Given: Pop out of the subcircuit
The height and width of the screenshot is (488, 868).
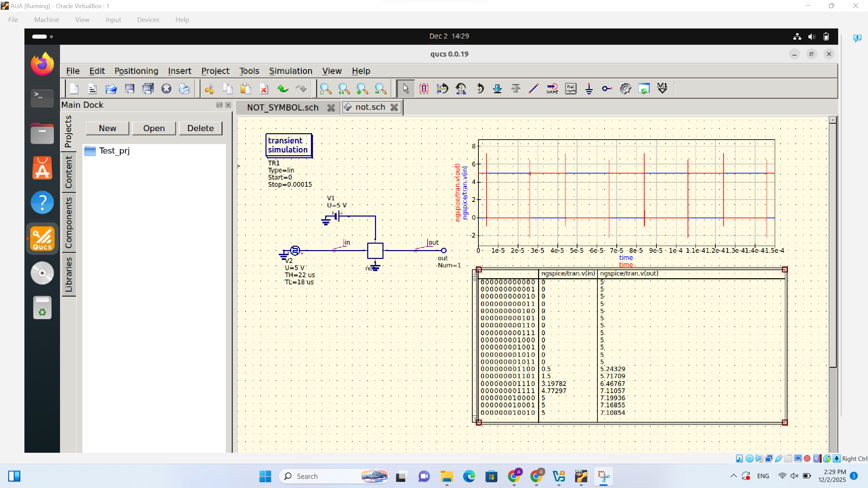Looking at the screenshot, I should point(516,89).
